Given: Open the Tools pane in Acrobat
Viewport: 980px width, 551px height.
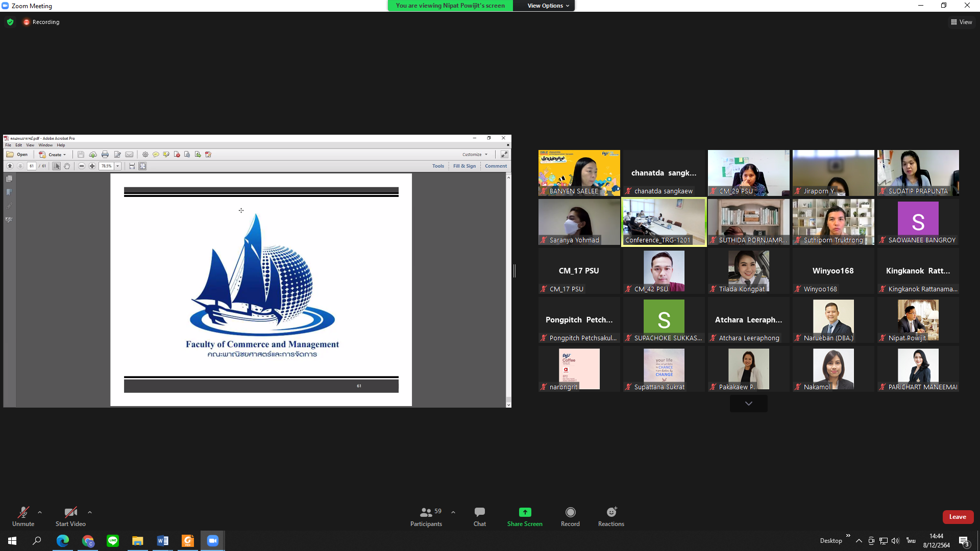Looking at the screenshot, I should [438, 166].
